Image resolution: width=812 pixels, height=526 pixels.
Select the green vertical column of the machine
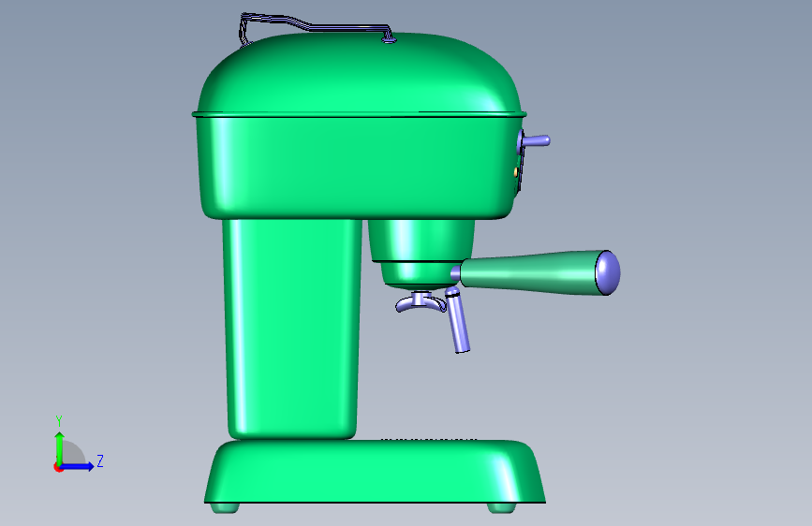(x=292, y=329)
